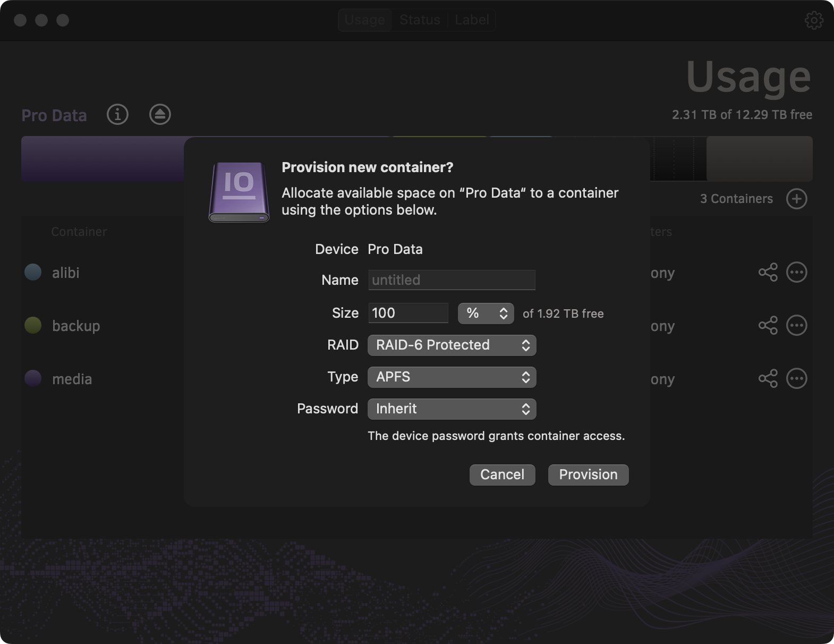This screenshot has height=644, width=834.
Task: Share the backup container
Action: [768, 325]
